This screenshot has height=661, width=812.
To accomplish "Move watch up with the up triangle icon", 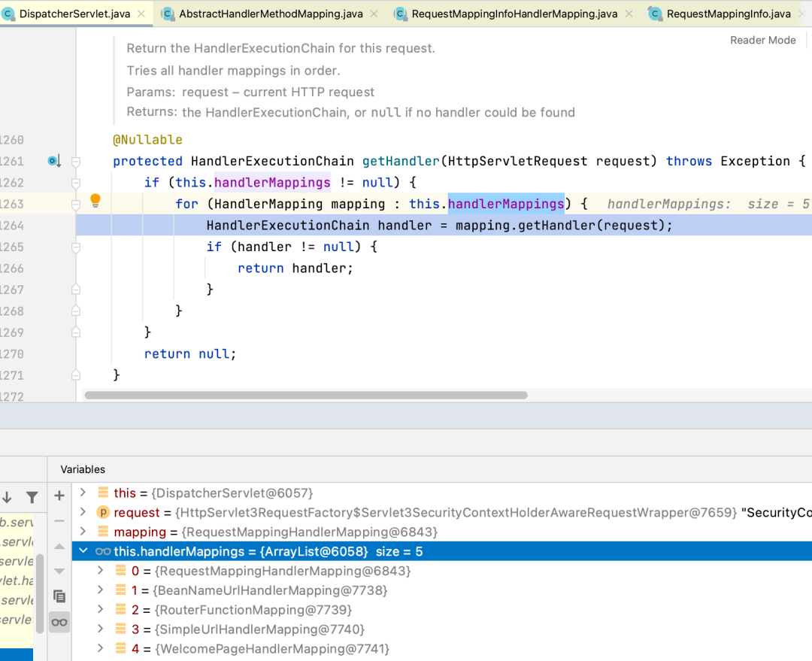I will coord(59,546).
